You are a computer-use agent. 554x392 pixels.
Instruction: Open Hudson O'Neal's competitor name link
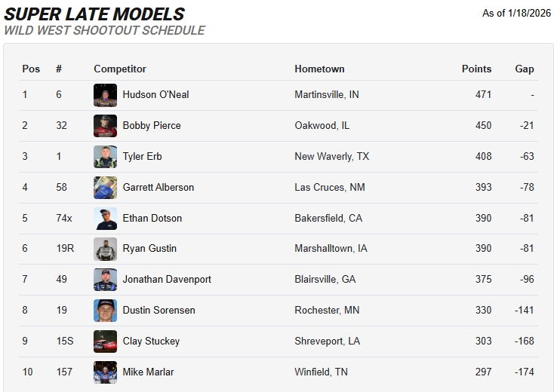coord(155,95)
